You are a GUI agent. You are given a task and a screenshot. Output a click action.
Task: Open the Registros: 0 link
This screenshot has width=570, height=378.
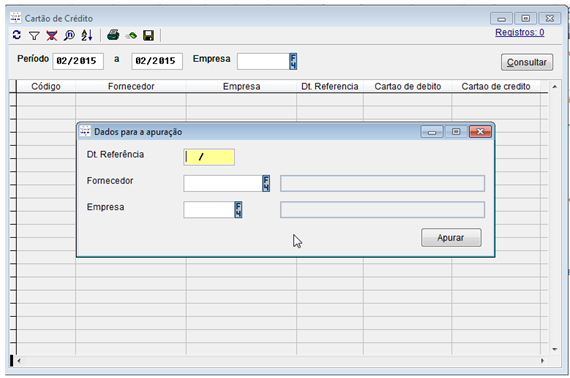click(519, 32)
